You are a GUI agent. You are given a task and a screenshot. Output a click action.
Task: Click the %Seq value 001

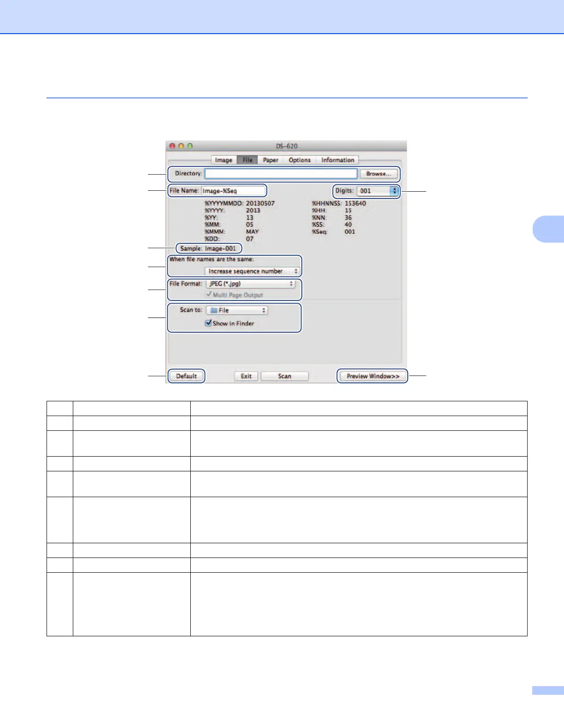[350, 232]
